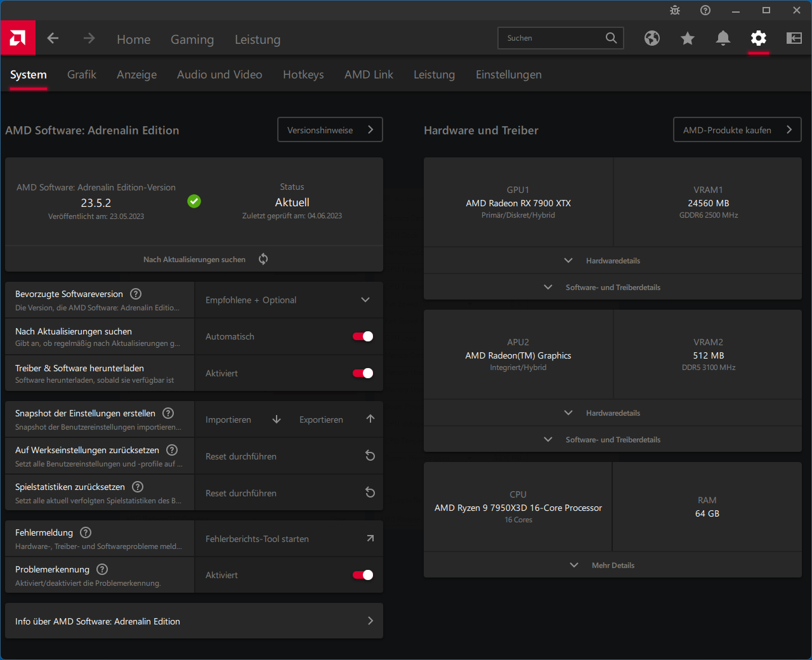The width and height of the screenshot is (812, 660).
Task: Click the AMD logo icon
Action: click(x=18, y=38)
